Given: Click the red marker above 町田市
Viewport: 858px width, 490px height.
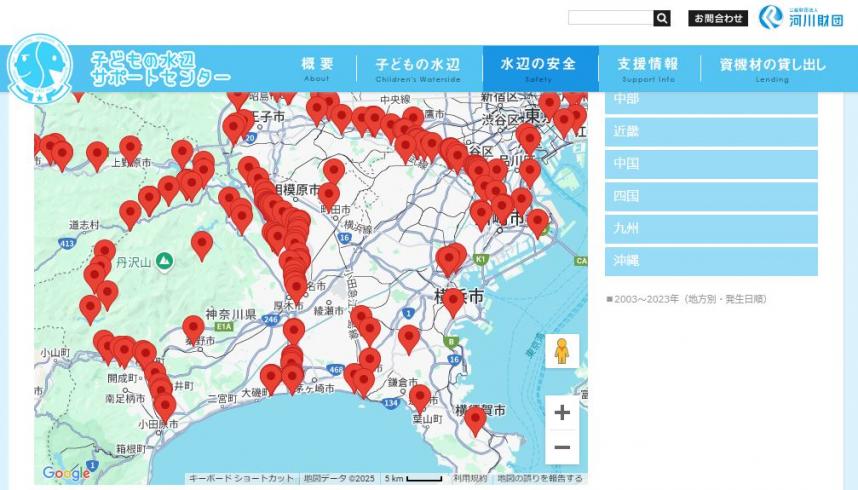Looking at the screenshot, I should 329,197.
